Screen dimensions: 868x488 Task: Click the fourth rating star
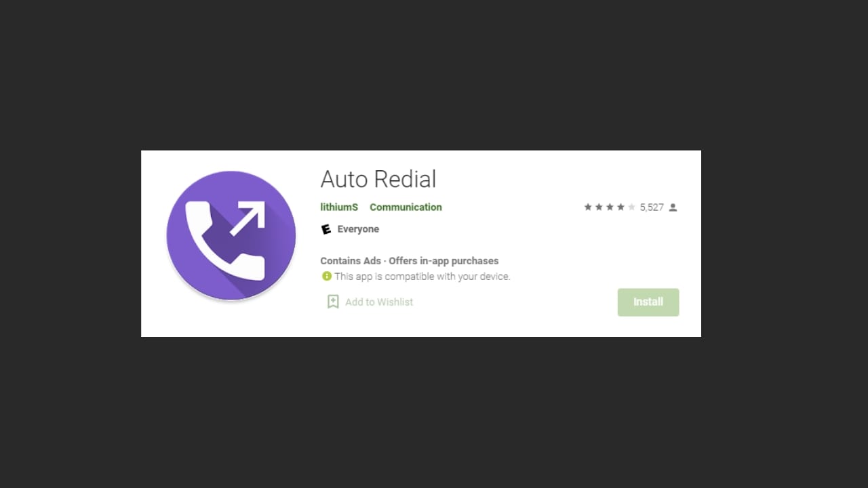620,207
